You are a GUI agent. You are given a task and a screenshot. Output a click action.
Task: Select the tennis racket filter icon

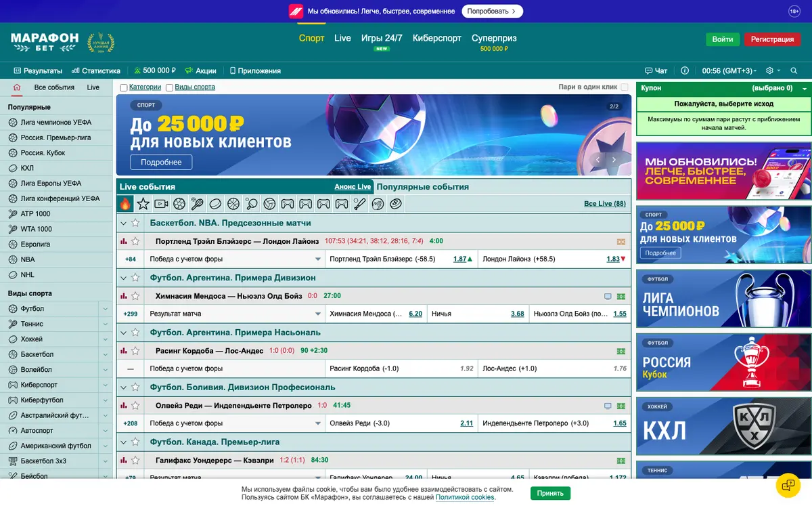(198, 203)
